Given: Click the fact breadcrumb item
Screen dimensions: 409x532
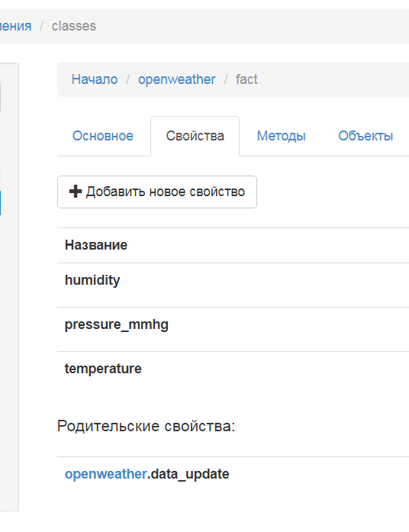Looking at the screenshot, I should 246,79.
